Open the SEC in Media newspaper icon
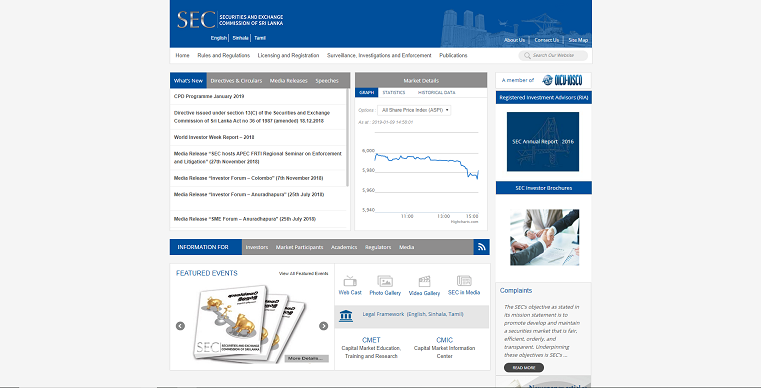This screenshot has height=388, width=761. 464,281
